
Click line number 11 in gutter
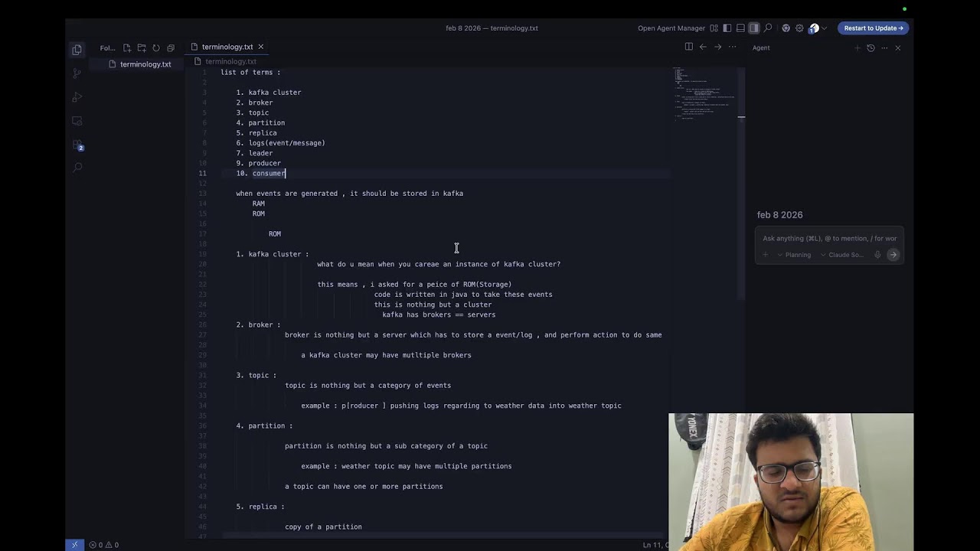point(203,173)
